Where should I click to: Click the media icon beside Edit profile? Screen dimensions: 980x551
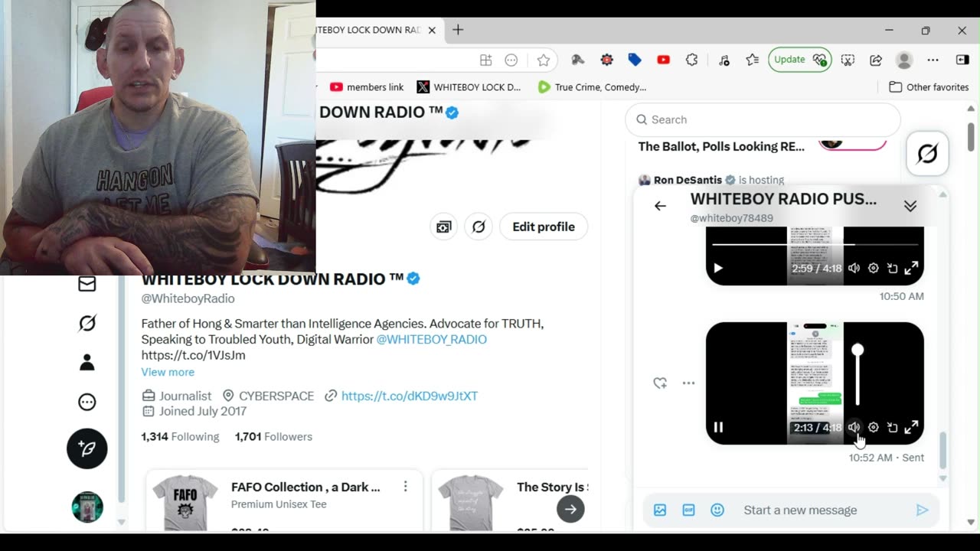(443, 227)
